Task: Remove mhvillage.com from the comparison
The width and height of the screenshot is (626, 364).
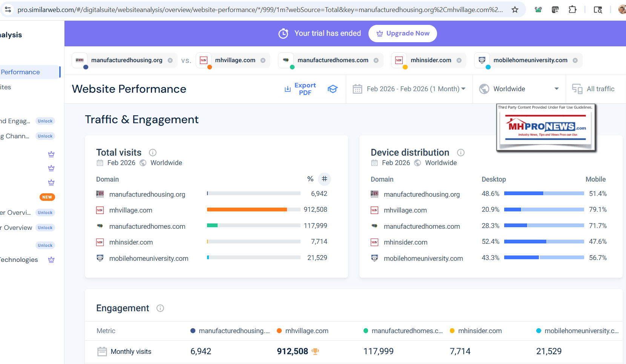Action: point(263,60)
